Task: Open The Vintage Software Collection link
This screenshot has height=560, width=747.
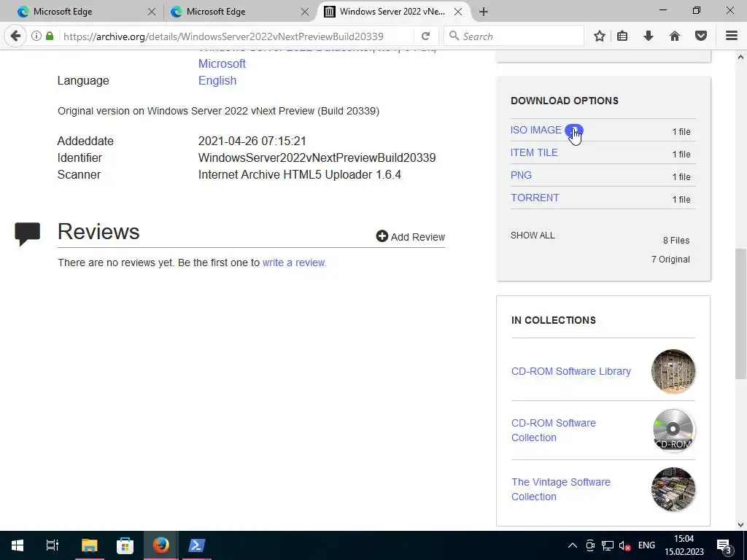Action: (x=561, y=489)
